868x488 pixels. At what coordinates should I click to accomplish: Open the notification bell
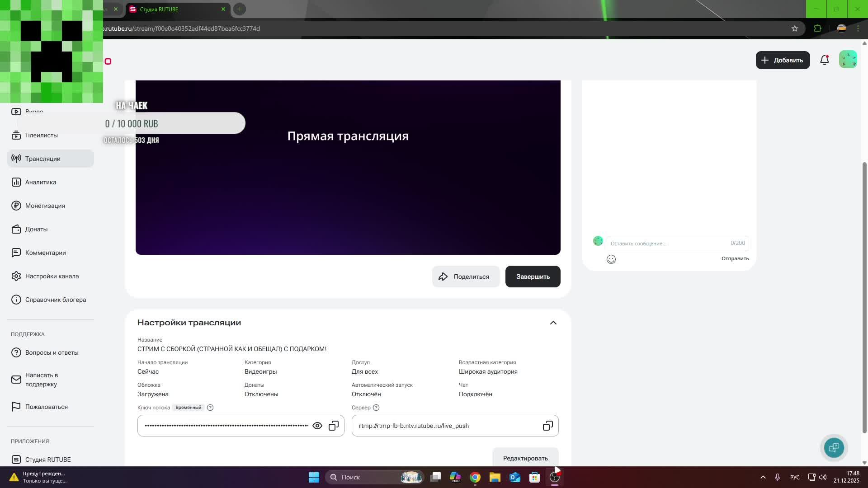824,60
